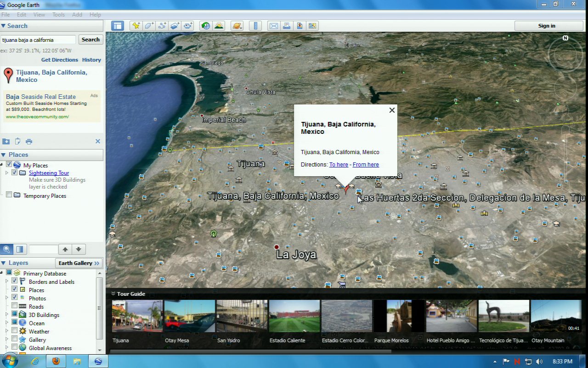Check the Temporary Places checkbox
This screenshot has height=368, width=588.
tap(9, 195)
